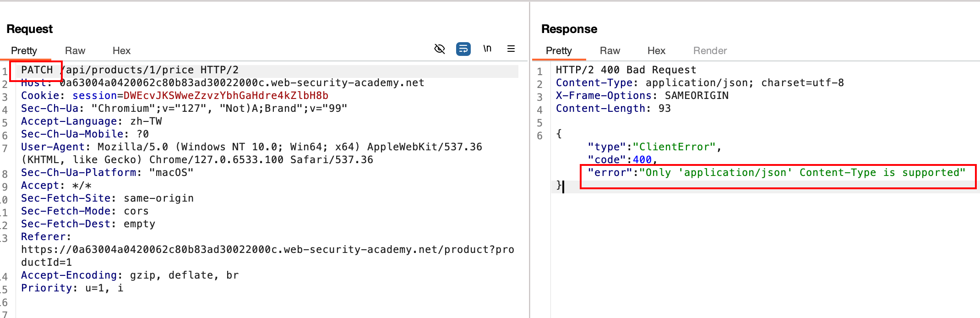Select the Response Pretty tab
The height and width of the screenshot is (318, 980).
pyautogui.click(x=559, y=50)
